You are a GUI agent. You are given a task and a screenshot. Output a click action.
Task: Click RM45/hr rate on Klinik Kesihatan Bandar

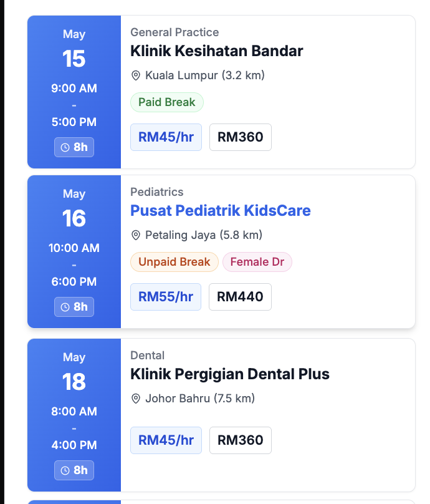point(166,137)
